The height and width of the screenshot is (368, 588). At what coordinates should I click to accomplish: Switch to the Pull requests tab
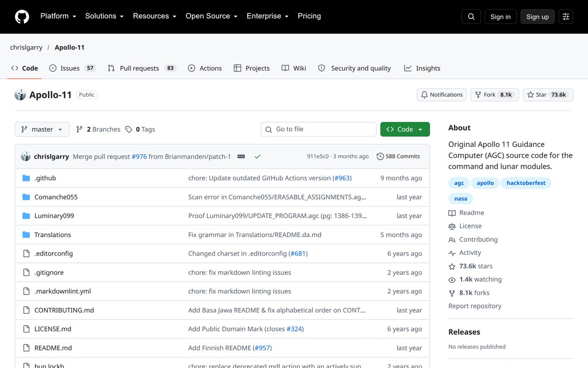142,68
